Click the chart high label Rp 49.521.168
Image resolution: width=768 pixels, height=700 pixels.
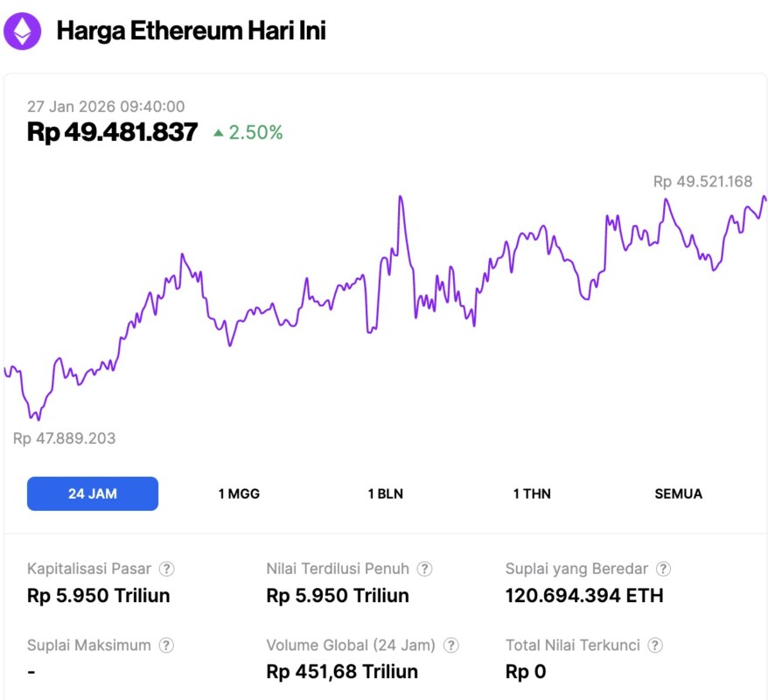pyautogui.click(x=702, y=182)
